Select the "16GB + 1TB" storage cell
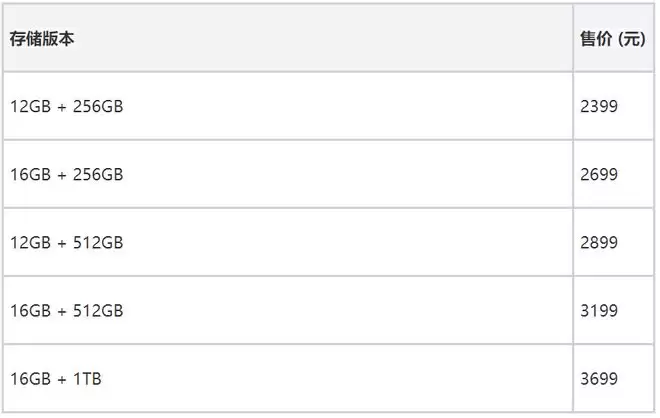 point(56,379)
